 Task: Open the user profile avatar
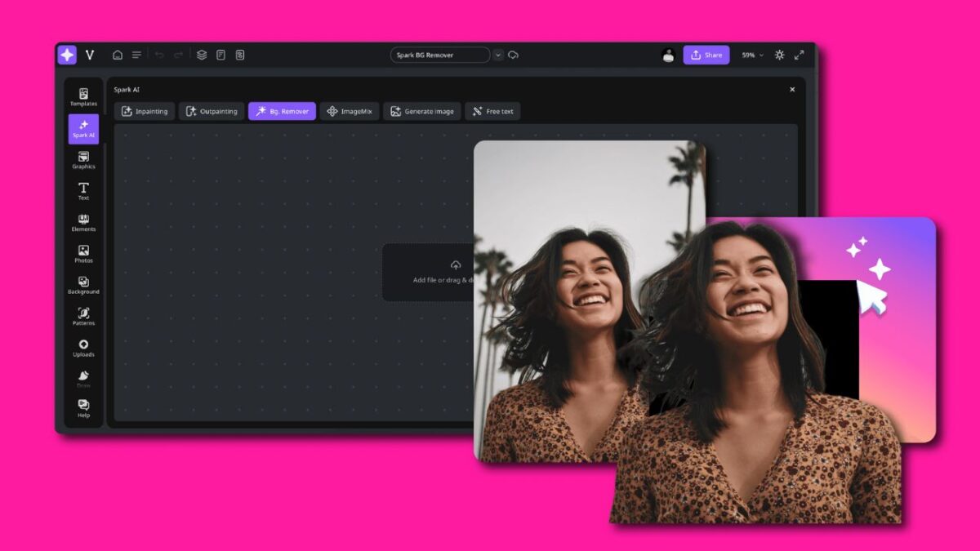pyautogui.click(x=669, y=55)
